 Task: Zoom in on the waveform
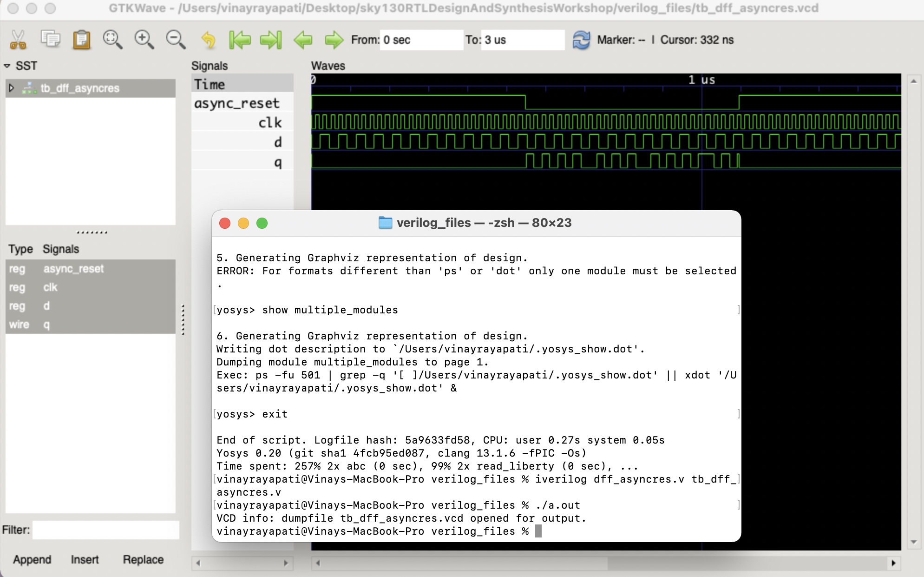(x=144, y=40)
